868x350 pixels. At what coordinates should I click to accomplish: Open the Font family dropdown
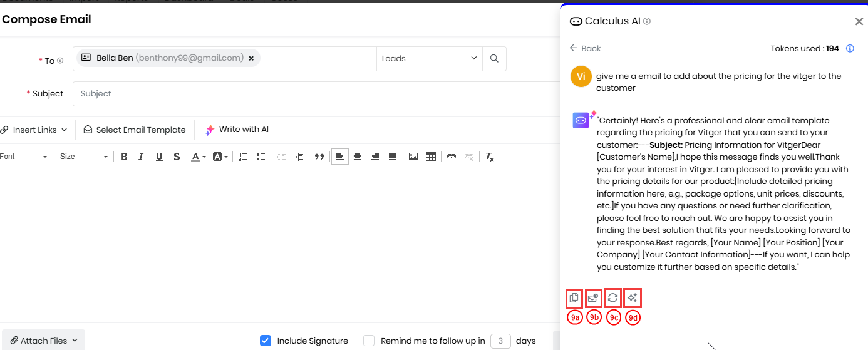[24, 157]
